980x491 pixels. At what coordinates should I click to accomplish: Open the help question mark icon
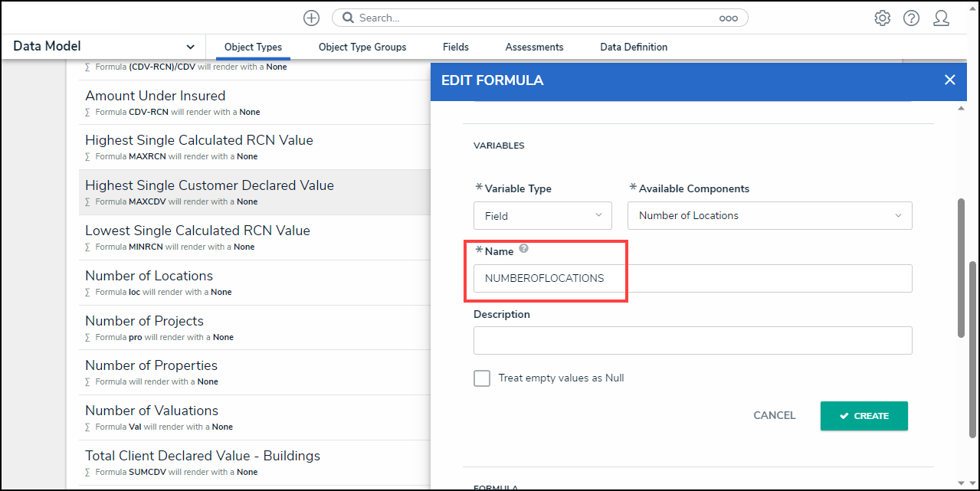(x=911, y=18)
